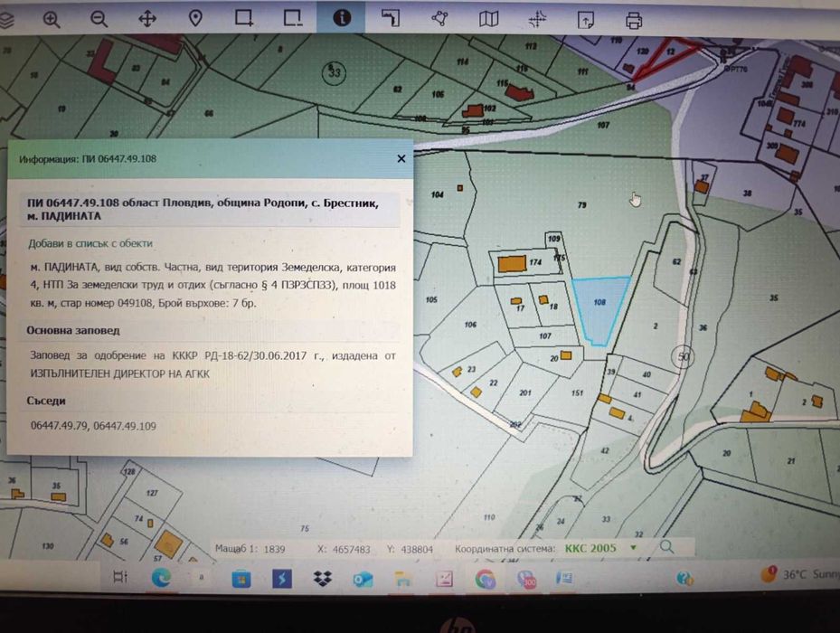Open Task View on the taskbar
Image resolution: width=840 pixels, height=633 pixels.
tap(120, 577)
